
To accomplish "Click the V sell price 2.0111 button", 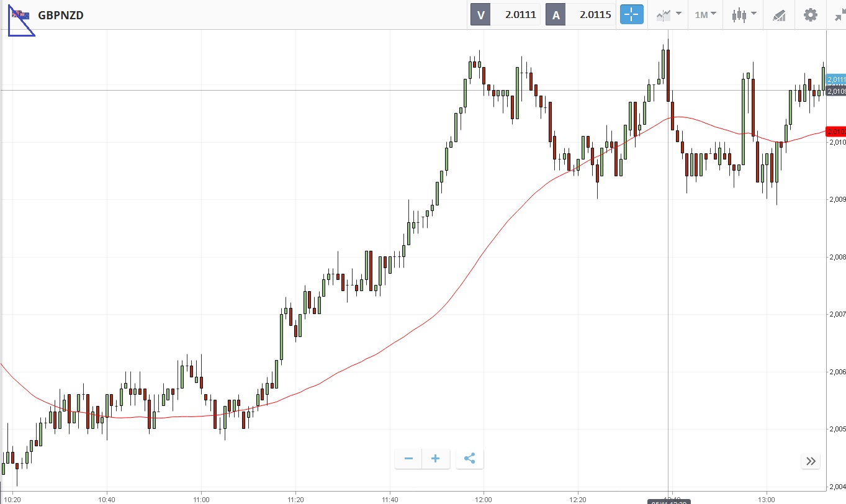I will 505,15.
